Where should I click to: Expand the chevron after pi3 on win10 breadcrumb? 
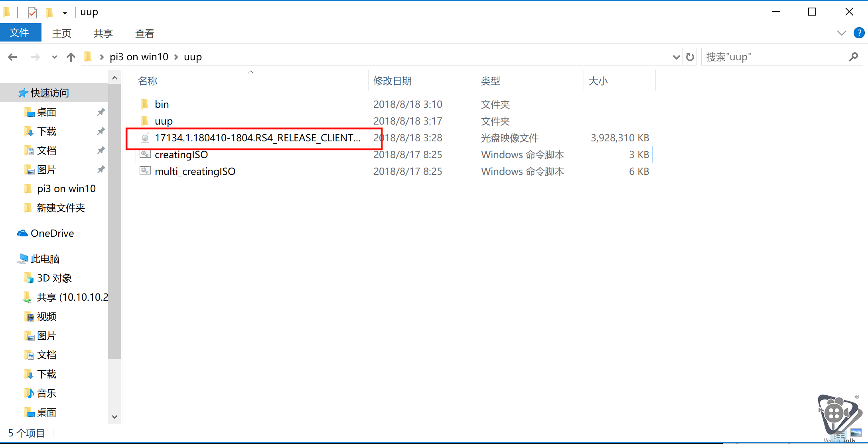click(176, 57)
